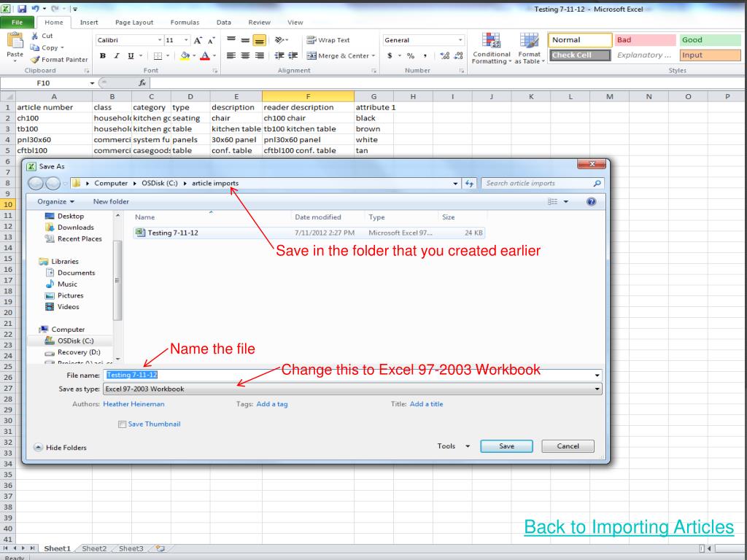This screenshot has height=560, width=747.
Task: Click the Borders icon
Action: click(x=158, y=55)
